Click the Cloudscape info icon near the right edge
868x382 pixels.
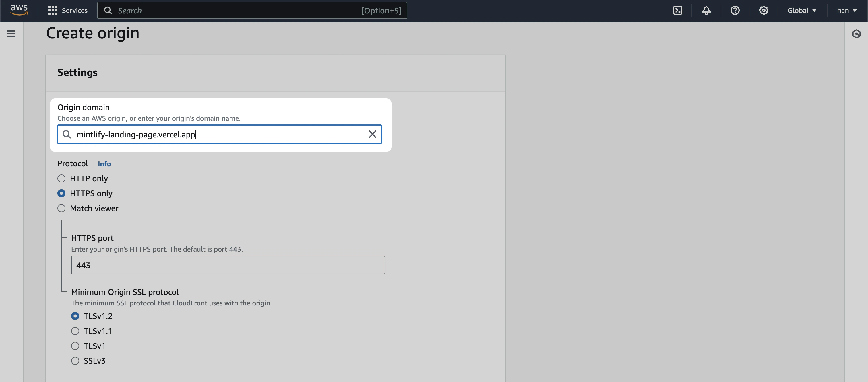click(x=857, y=34)
